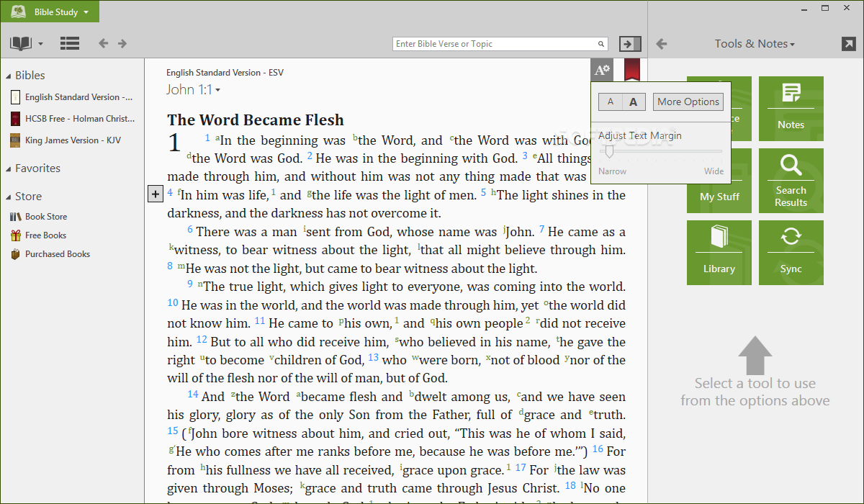This screenshot has width=864, height=504.
Task: Click the magnifier icon in the search box
Action: pyautogui.click(x=601, y=44)
